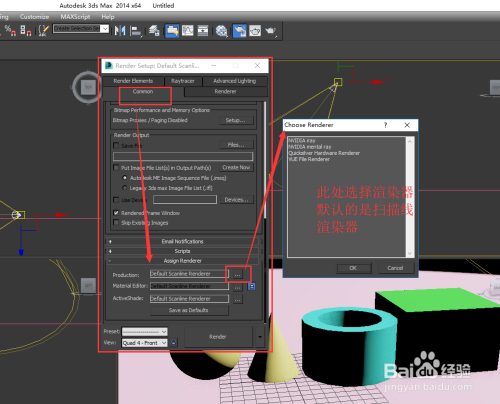Click the ViewCube Left face in the lower viewport
500x404 pixels.
(x=88, y=286)
